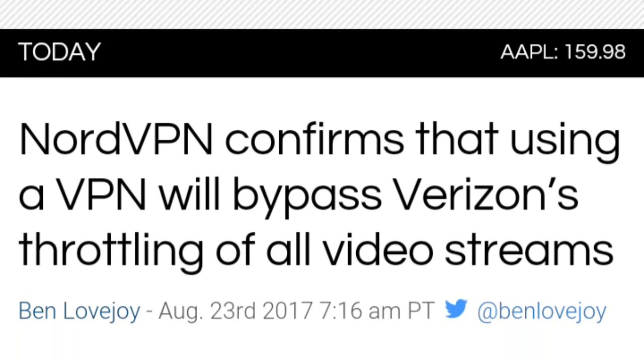Click "throttling" in the article headline

tap(111, 250)
